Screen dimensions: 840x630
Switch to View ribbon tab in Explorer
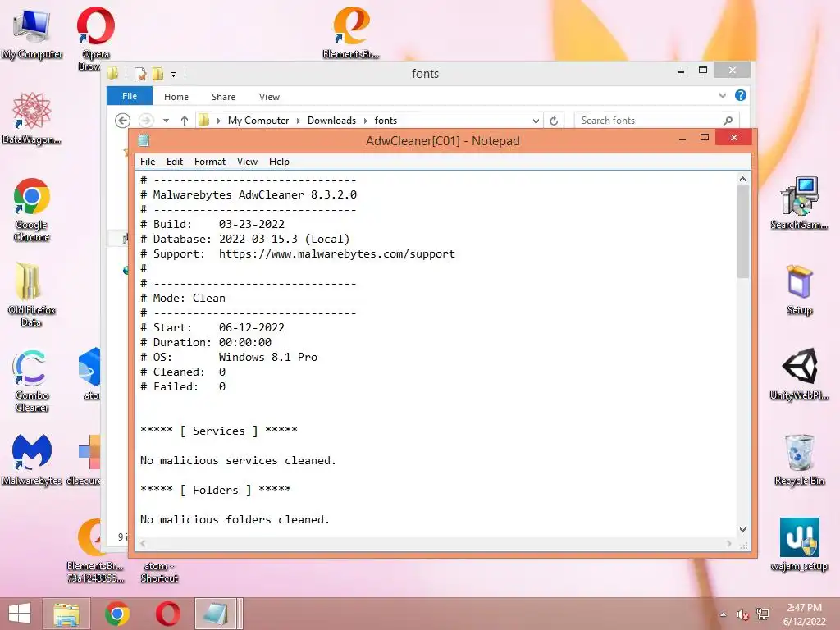tap(269, 97)
